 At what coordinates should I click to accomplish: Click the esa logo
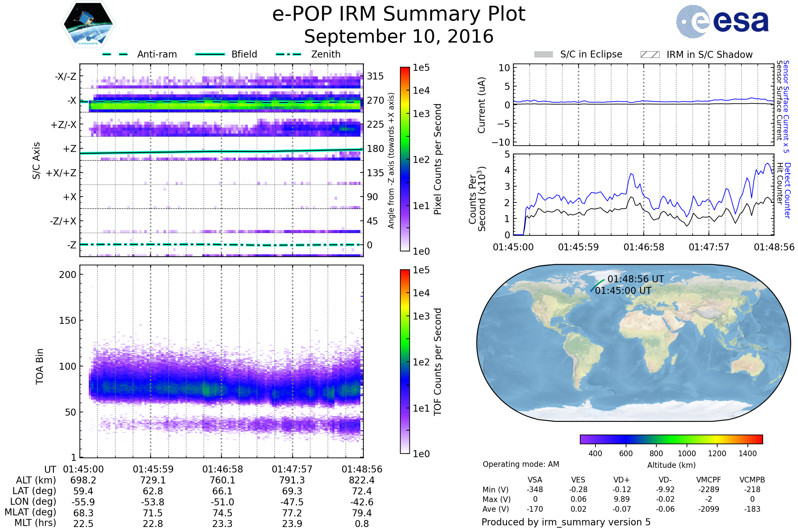pos(723,21)
